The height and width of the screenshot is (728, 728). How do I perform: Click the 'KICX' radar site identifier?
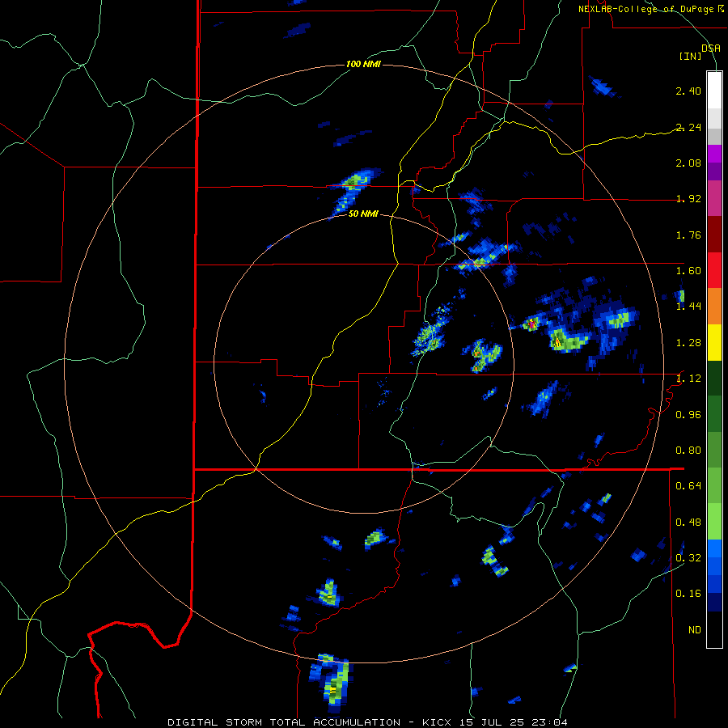438,722
